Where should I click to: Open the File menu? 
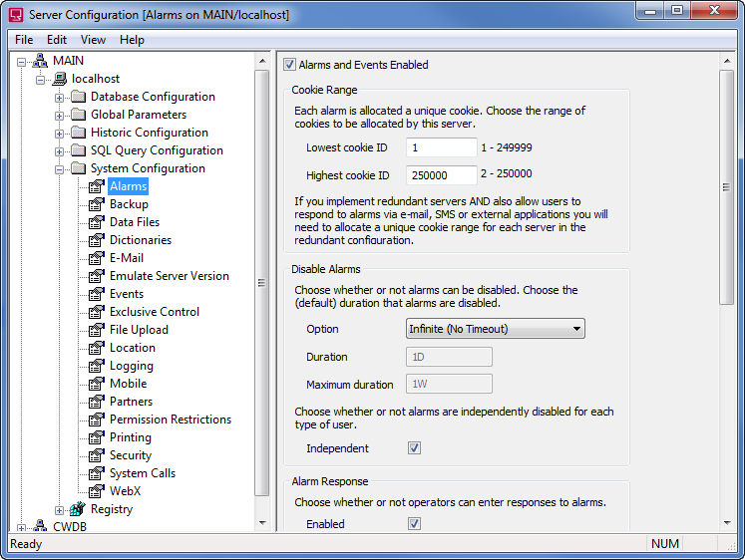(x=24, y=40)
